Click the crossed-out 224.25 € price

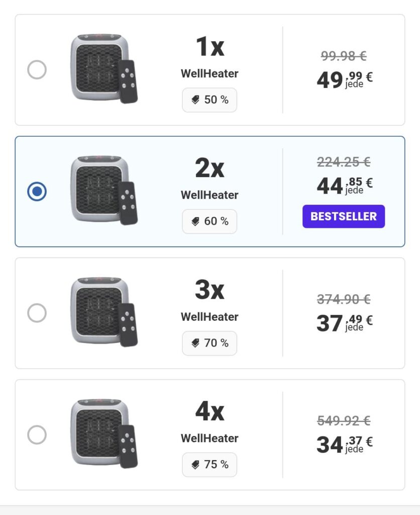tap(344, 162)
